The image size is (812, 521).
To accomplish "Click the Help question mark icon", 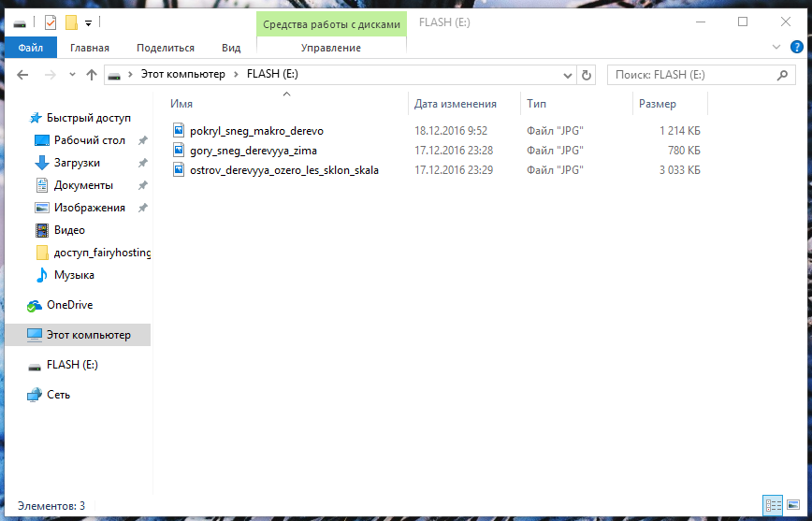I will 796,47.
